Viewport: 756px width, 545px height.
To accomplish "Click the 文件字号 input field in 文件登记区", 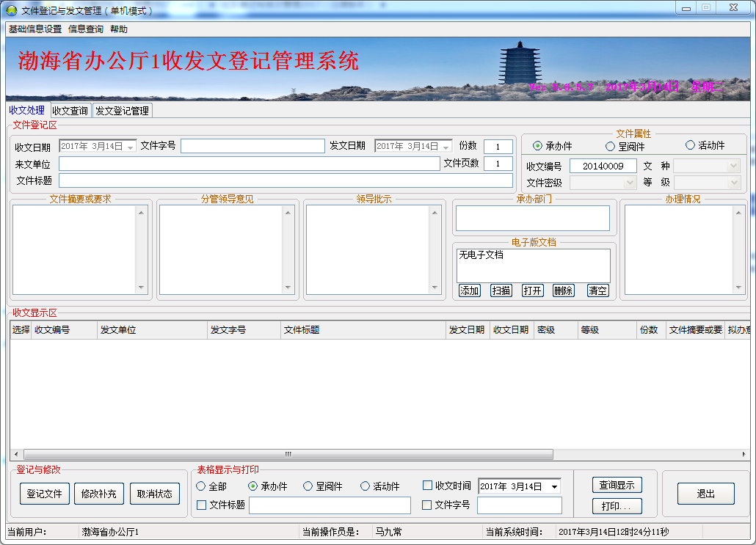I will point(252,146).
